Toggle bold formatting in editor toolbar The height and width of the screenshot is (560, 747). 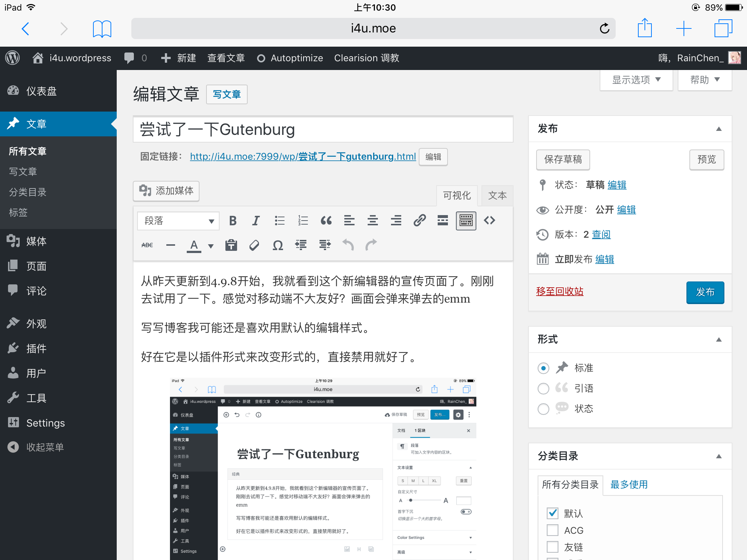point(233,221)
